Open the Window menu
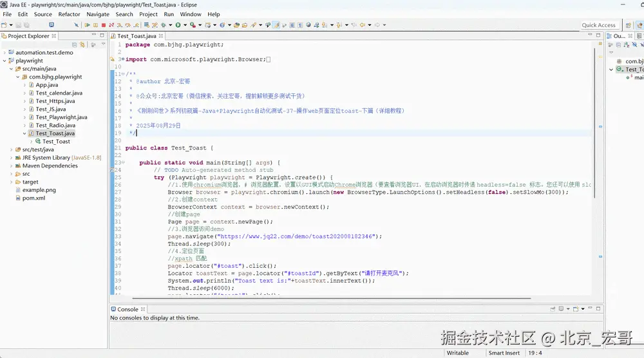644x358 pixels. pos(191,14)
